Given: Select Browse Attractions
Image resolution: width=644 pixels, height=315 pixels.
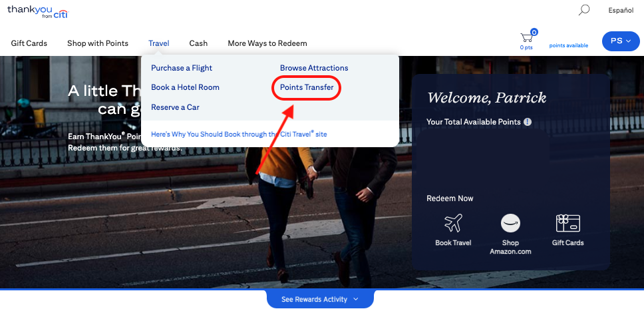Looking at the screenshot, I should point(314,68).
